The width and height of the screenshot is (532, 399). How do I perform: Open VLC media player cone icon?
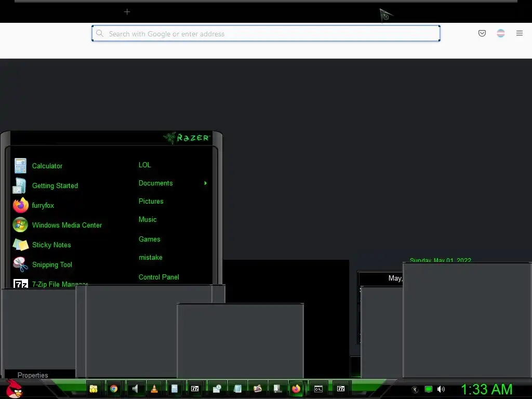coord(154,389)
